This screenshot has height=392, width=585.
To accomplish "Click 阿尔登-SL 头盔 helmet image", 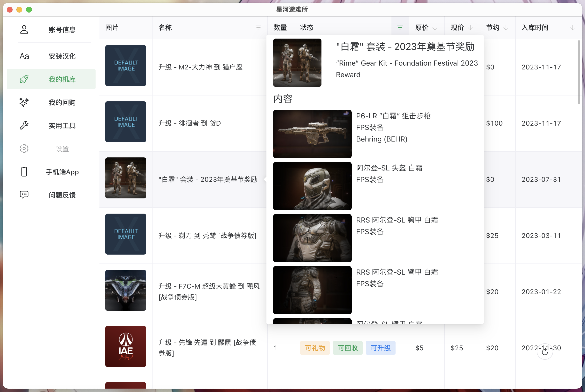I will click(312, 186).
